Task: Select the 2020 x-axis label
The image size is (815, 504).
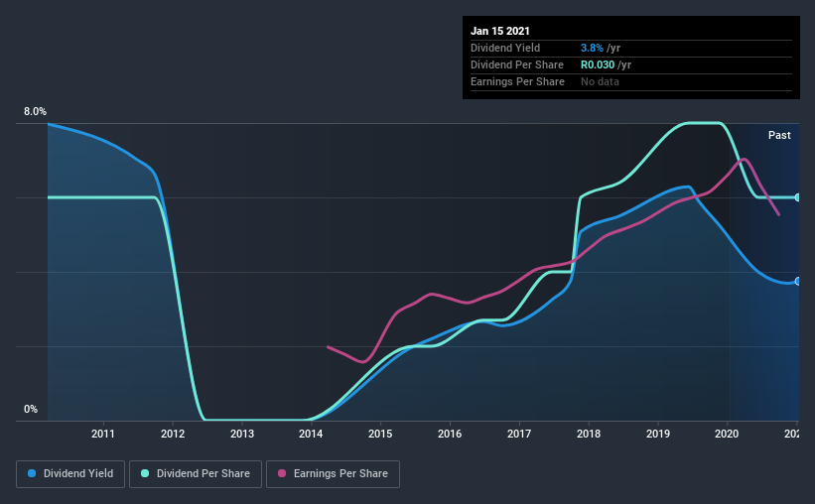Action: 727,434
